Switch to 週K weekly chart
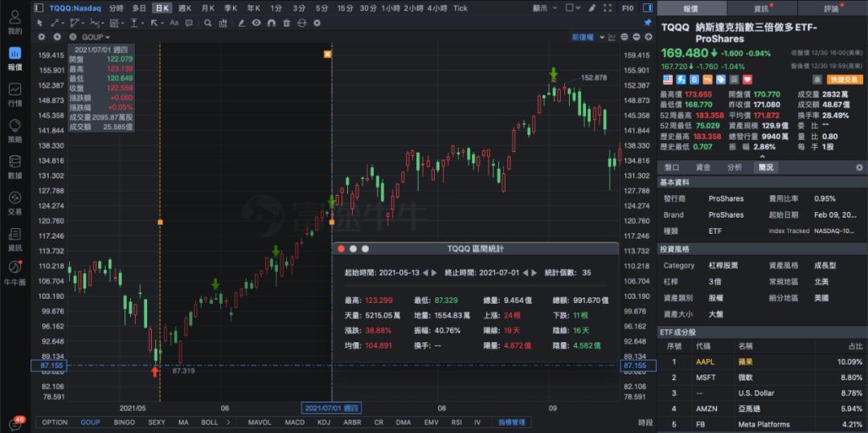The image size is (868, 433). pyautogui.click(x=185, y=8)
